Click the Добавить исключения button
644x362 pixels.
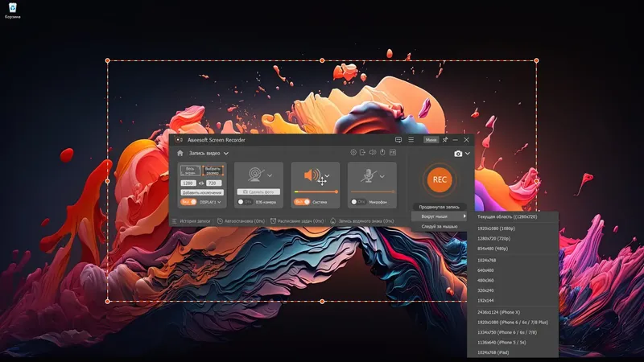202,192
